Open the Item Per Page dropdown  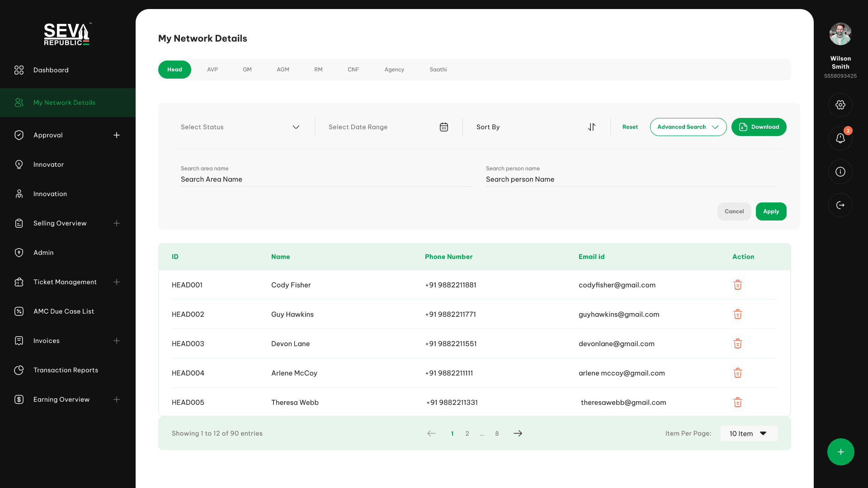749,433
